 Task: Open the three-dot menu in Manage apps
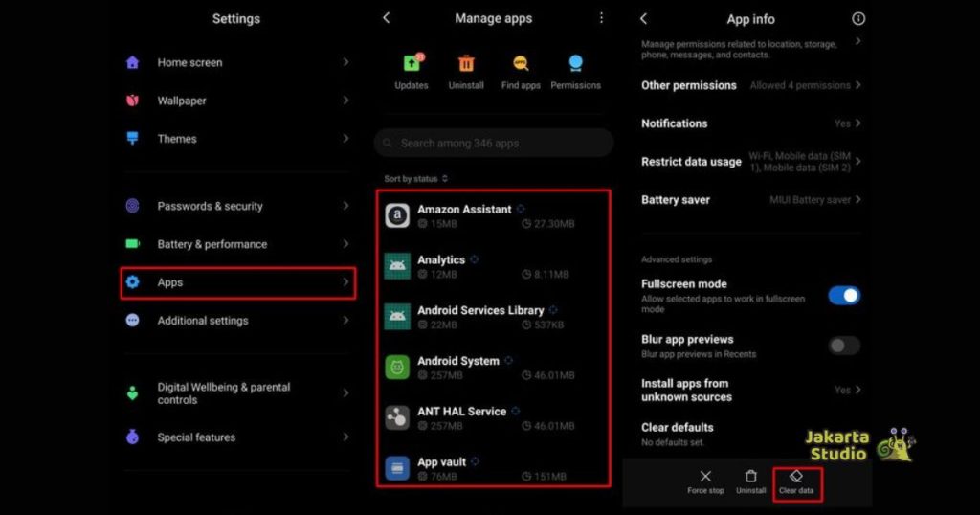tap(601, 18)
